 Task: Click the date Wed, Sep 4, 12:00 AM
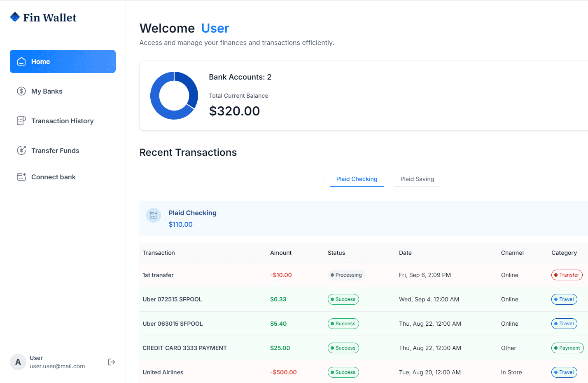click(x=429, y=299)
